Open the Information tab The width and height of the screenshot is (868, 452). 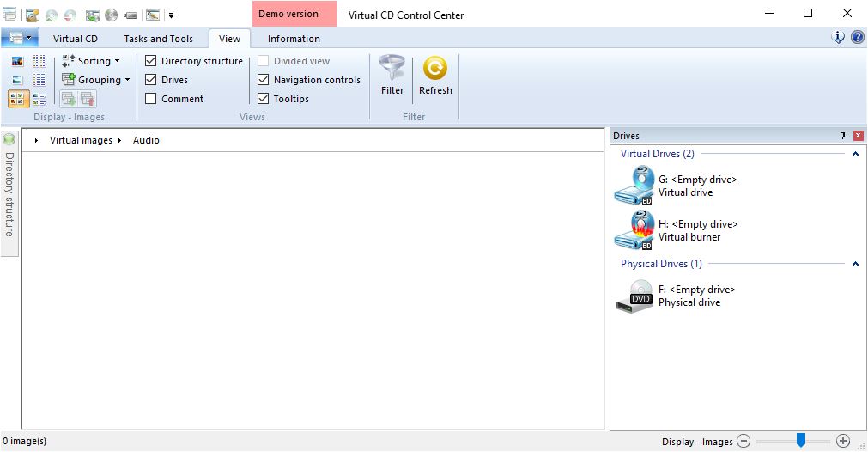coord(294,39)
